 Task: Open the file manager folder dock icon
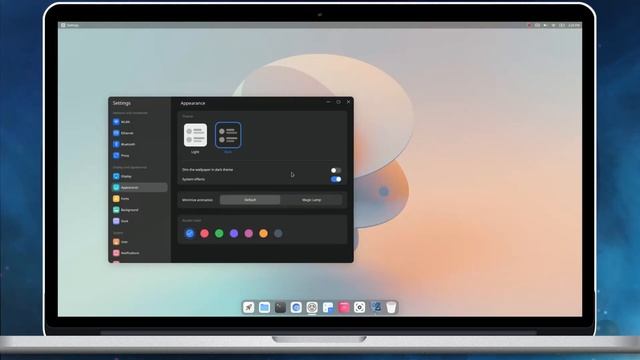point(264,307)
